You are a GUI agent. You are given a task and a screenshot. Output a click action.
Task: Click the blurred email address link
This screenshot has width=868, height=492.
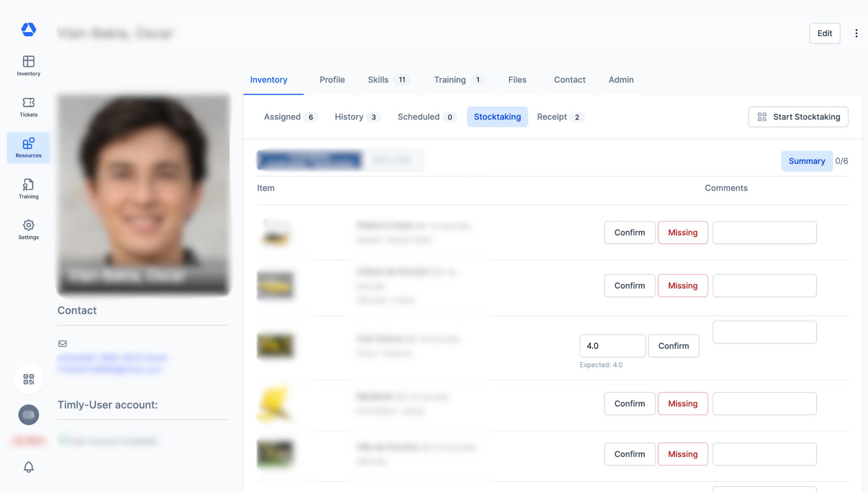[x=112, y=364]
